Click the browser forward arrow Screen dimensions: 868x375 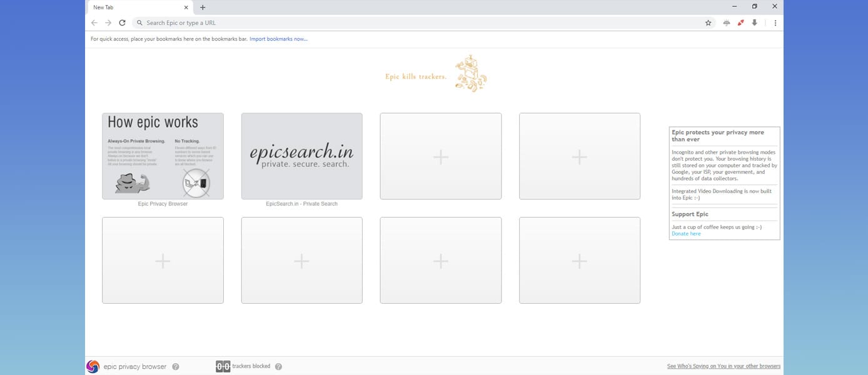click(x=108, y=22)
